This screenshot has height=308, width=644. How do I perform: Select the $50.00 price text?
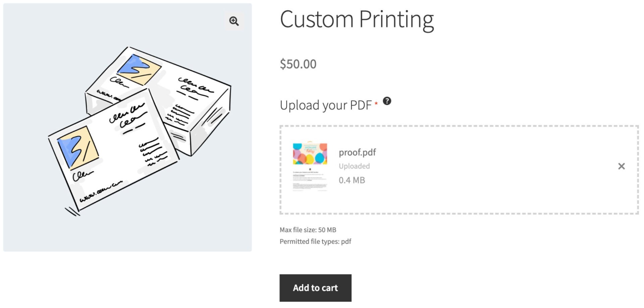coord(298,64)
